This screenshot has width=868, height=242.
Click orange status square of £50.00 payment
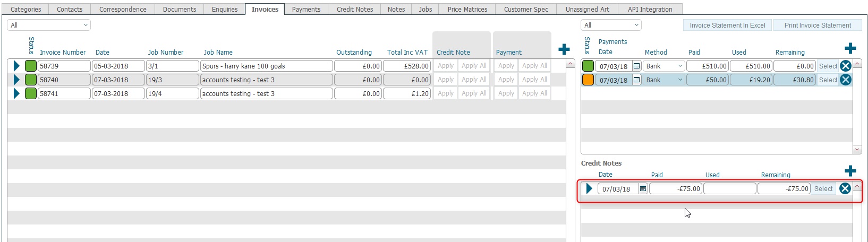(588, 80)
